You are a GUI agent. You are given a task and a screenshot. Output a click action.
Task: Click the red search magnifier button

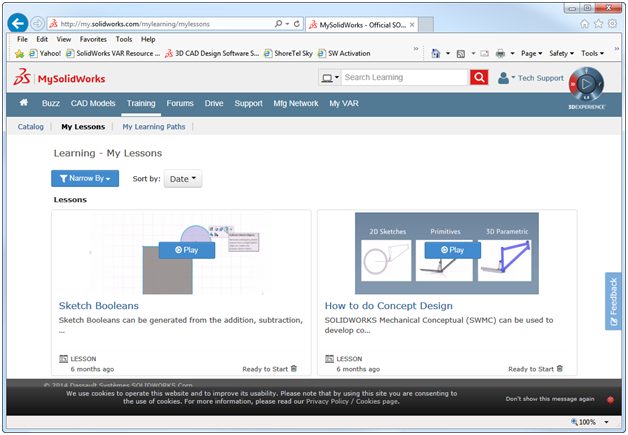pyautogui.click(x=479, y=77)
